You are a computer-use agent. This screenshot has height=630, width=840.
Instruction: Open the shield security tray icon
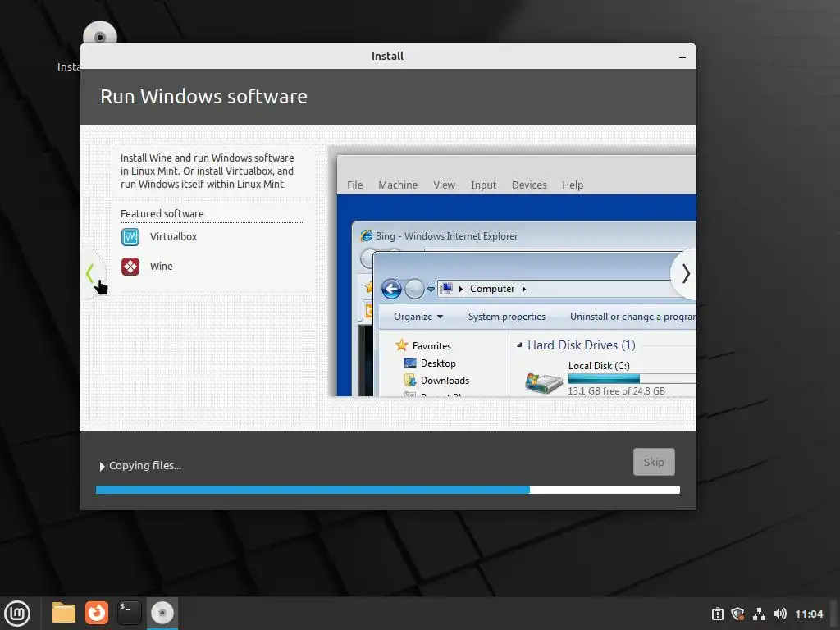point(737,614)
